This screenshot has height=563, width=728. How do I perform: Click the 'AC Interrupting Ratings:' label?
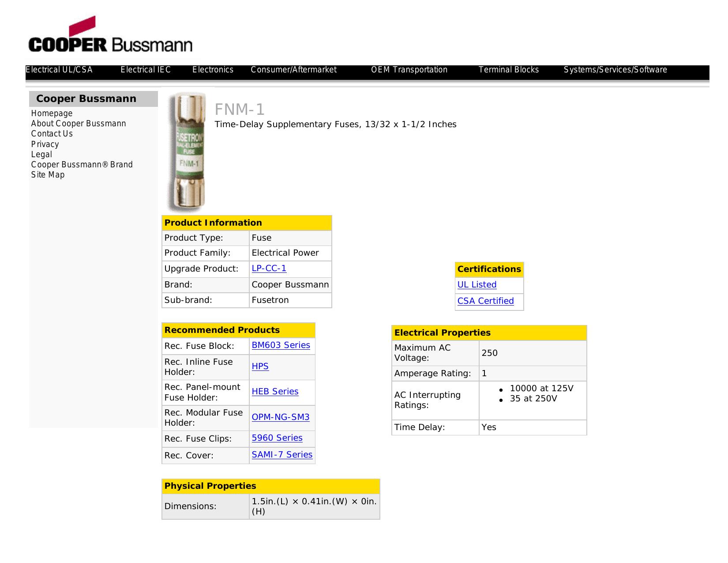coord(427,400)
